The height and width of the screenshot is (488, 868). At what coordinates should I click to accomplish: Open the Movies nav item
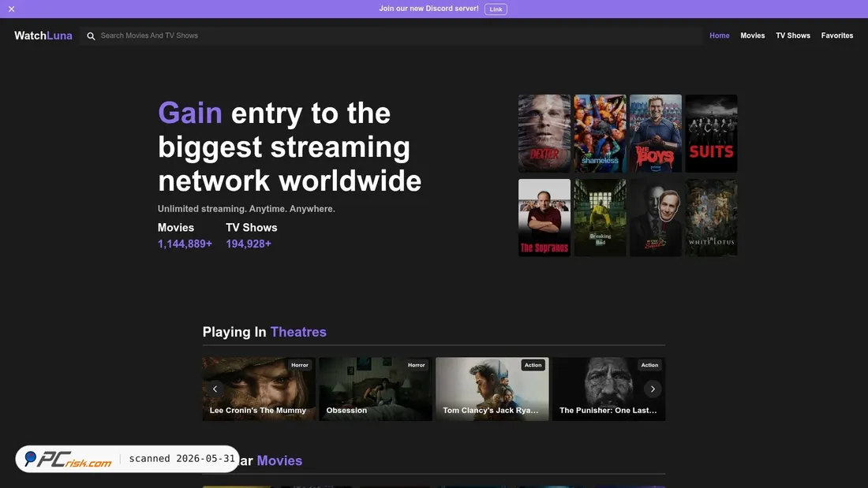752,35
